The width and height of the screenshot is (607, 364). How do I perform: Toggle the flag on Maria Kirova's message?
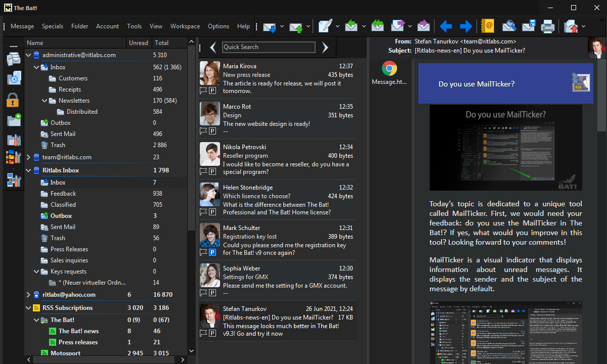click(203, 90)
